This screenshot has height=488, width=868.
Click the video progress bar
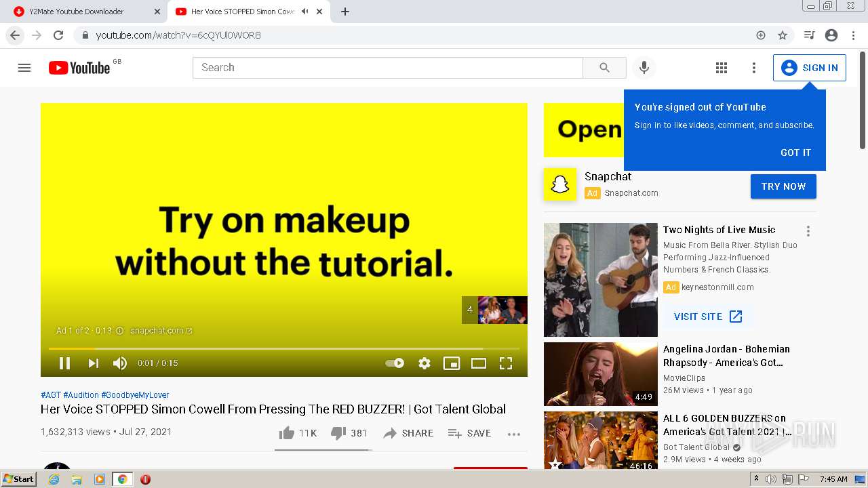pyautogui.click(x=283, y=348)
